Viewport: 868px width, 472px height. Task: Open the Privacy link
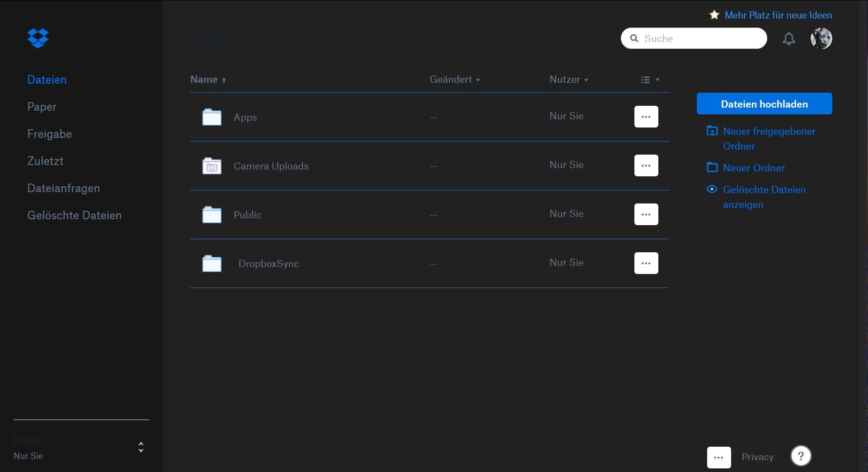pos(757,457)
